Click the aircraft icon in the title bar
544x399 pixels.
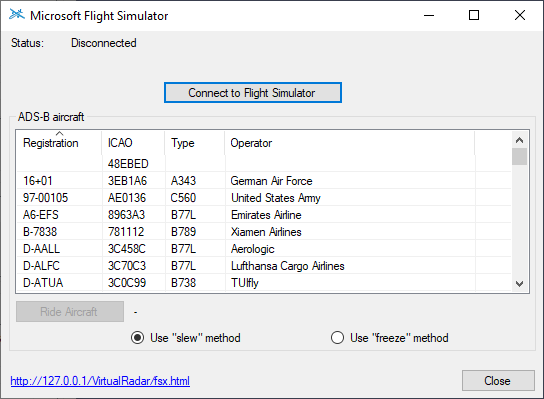(x=17, y=15)
